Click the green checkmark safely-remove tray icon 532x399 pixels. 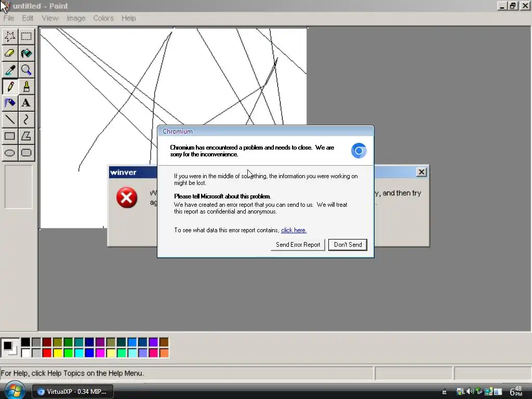tap(479, 391)
